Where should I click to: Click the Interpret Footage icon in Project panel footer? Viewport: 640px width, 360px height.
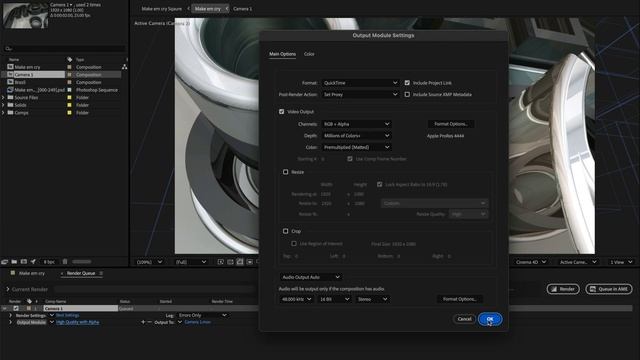[4, 262]
